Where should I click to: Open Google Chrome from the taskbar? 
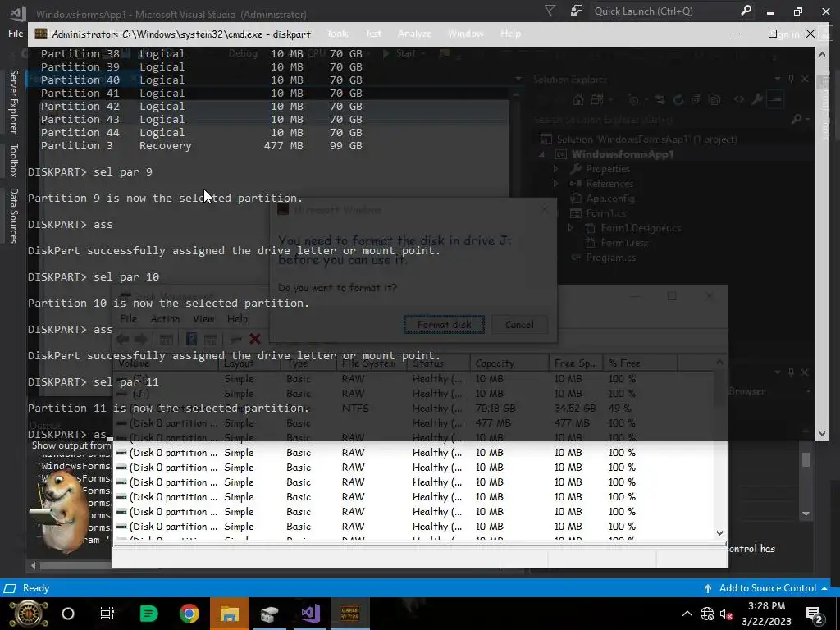click(189, 614)
